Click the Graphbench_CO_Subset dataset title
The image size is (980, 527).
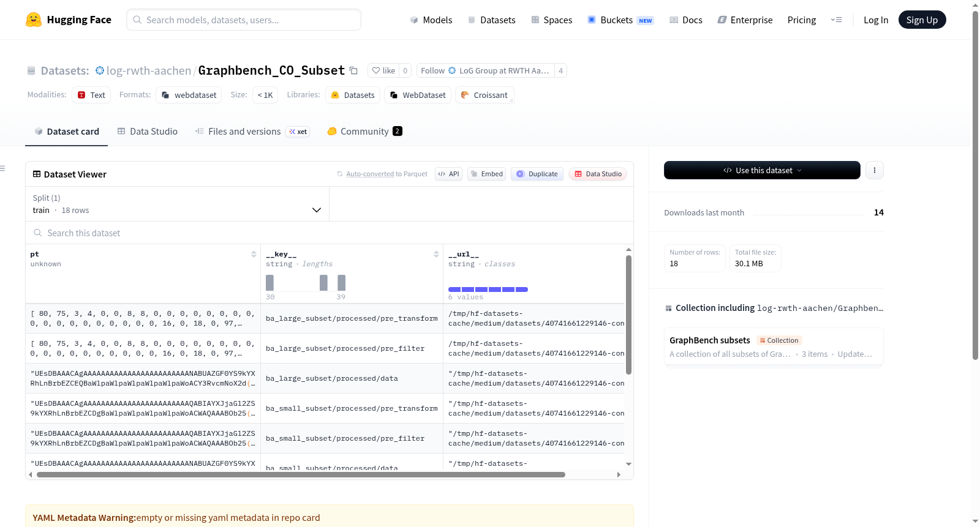271,70
